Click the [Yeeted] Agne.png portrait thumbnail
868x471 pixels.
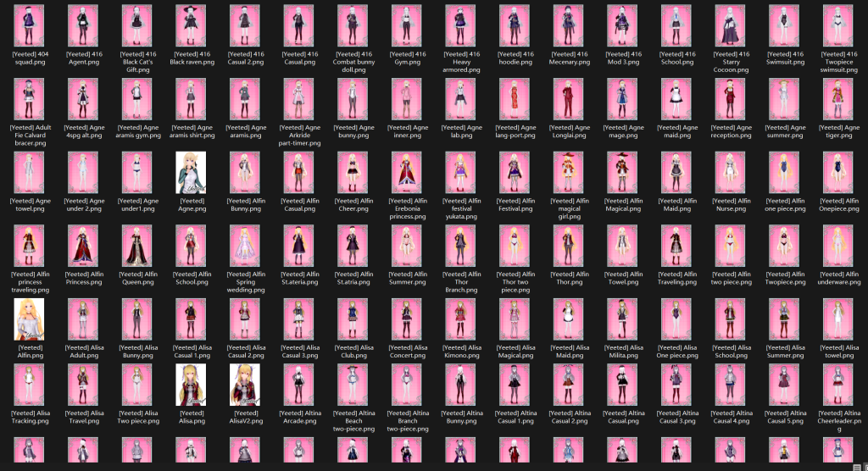[x=191, y=173]
